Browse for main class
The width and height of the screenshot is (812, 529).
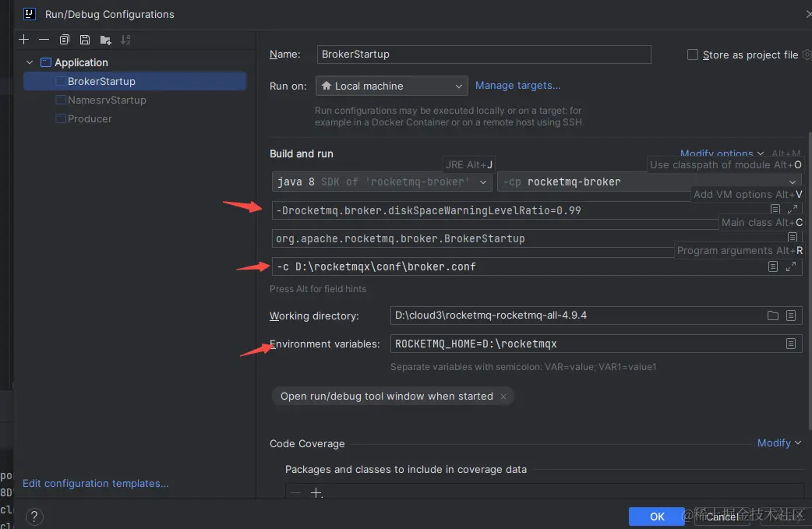click(x=793, y=237)
